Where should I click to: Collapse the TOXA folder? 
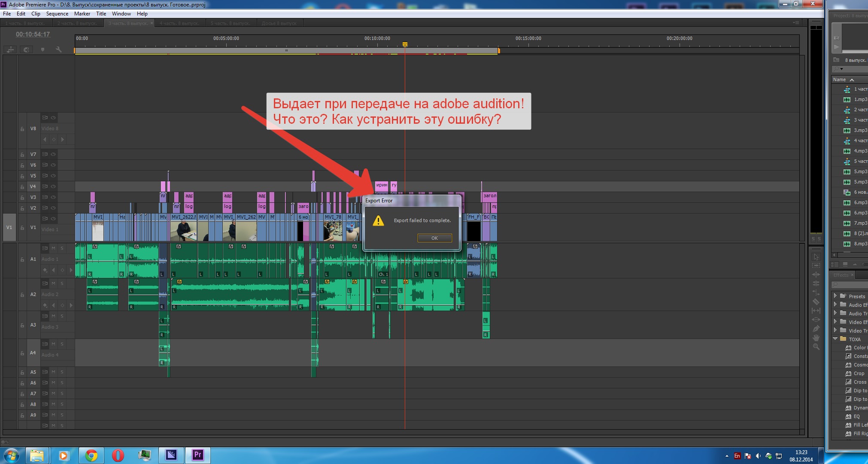click(x=835, y=339)
